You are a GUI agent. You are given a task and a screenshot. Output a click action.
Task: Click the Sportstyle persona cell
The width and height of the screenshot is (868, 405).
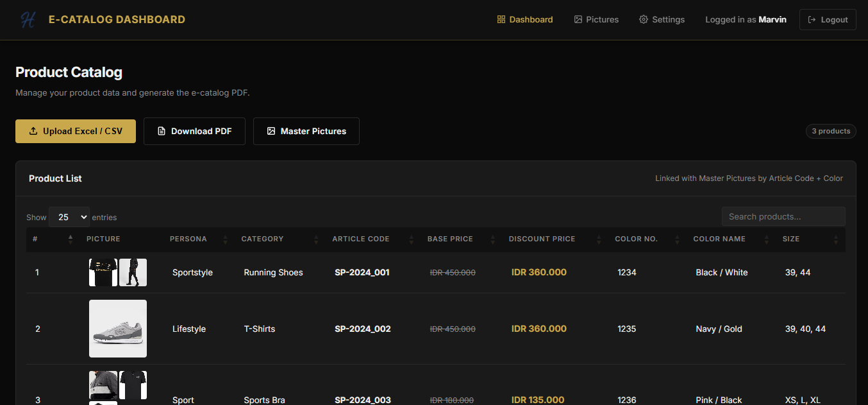tap(192, 272)
